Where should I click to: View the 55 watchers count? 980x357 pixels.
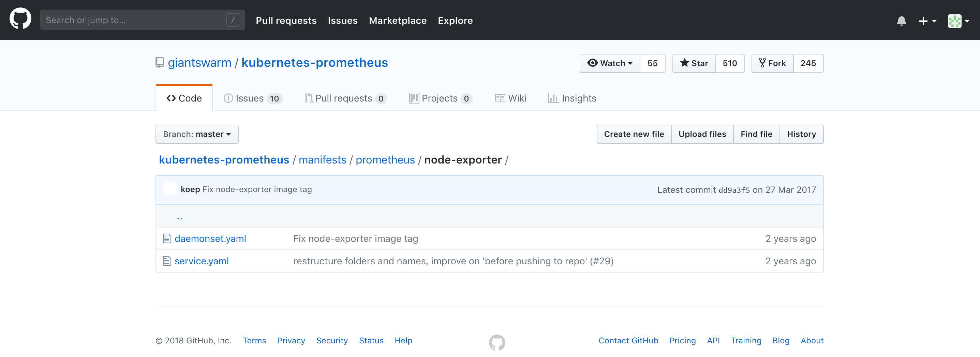coord(652,63)
